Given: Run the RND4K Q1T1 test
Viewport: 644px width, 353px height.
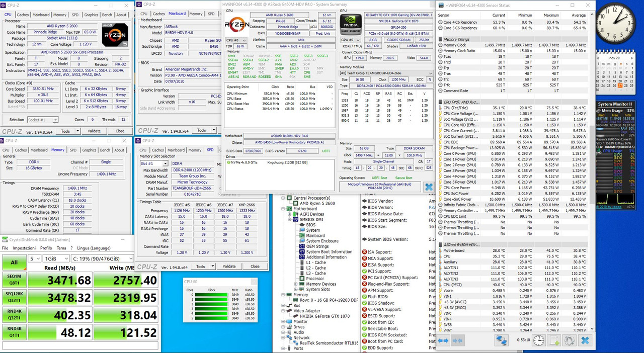Looking at the screenshot, I should pos(14,331).
